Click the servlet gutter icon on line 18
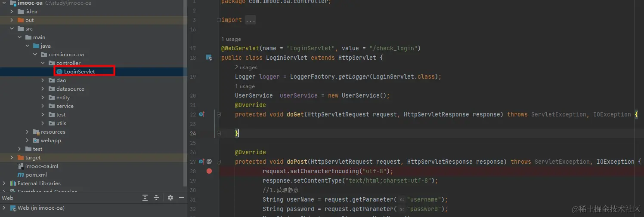 coord(209,58)
